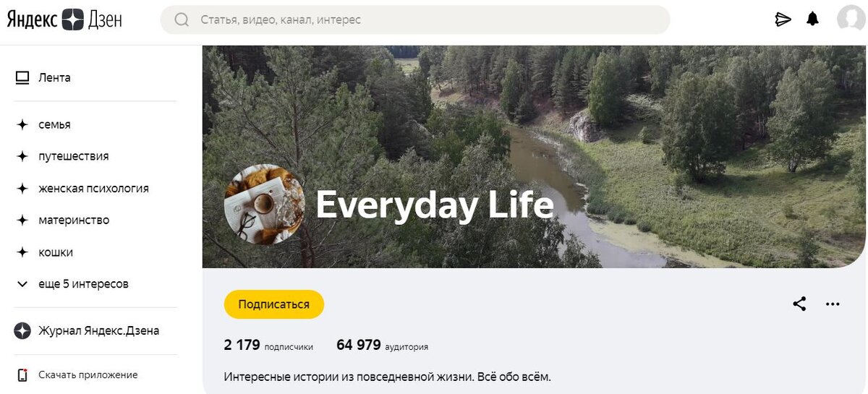Open messages via paper plane icon
This screenshot has width=868, height=394.
click(x=783, y=20)
